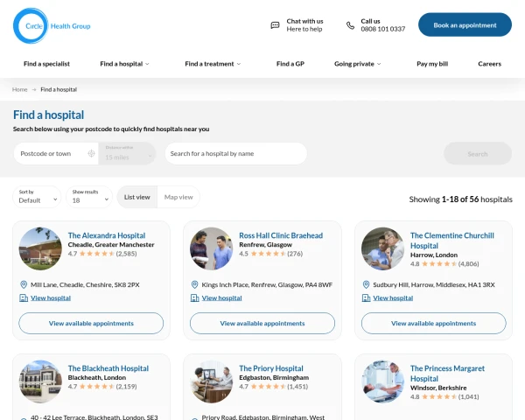Click View hospital link for Ross Hall Clinic
The height and width of the screenshot is (420, 525).
click(221, 297)
